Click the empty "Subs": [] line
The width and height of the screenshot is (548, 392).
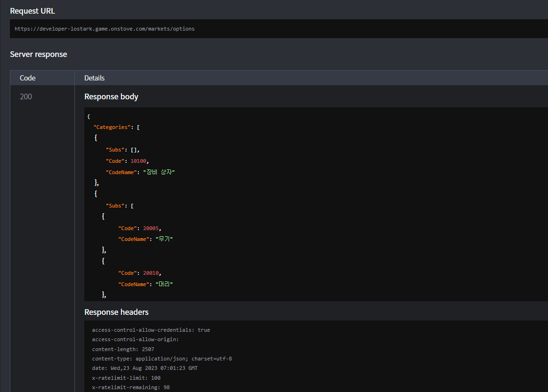click(123, 150)
